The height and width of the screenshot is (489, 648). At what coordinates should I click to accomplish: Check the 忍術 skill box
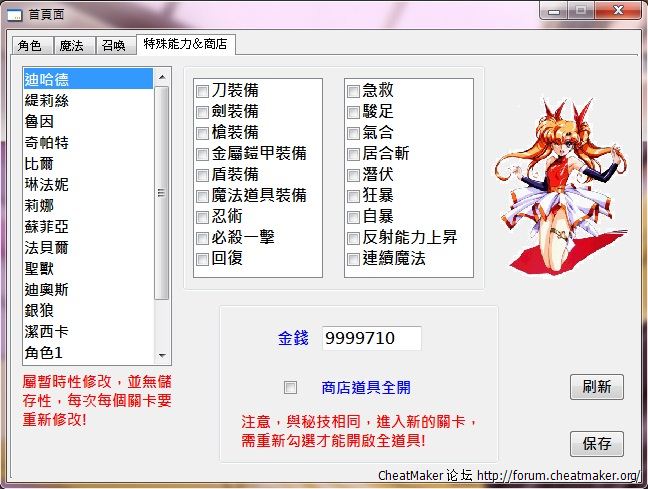point(203,217)
